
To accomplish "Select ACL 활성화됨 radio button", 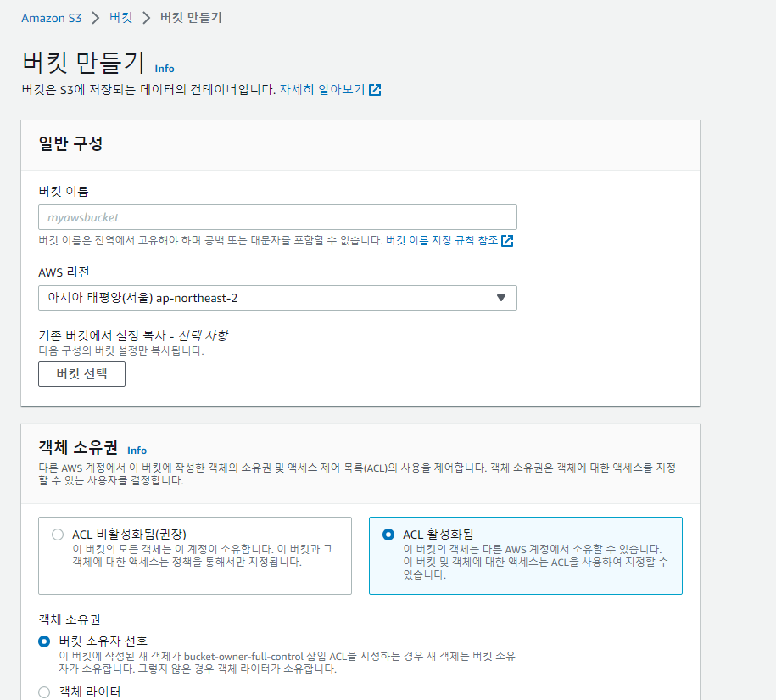I will 388,535.
